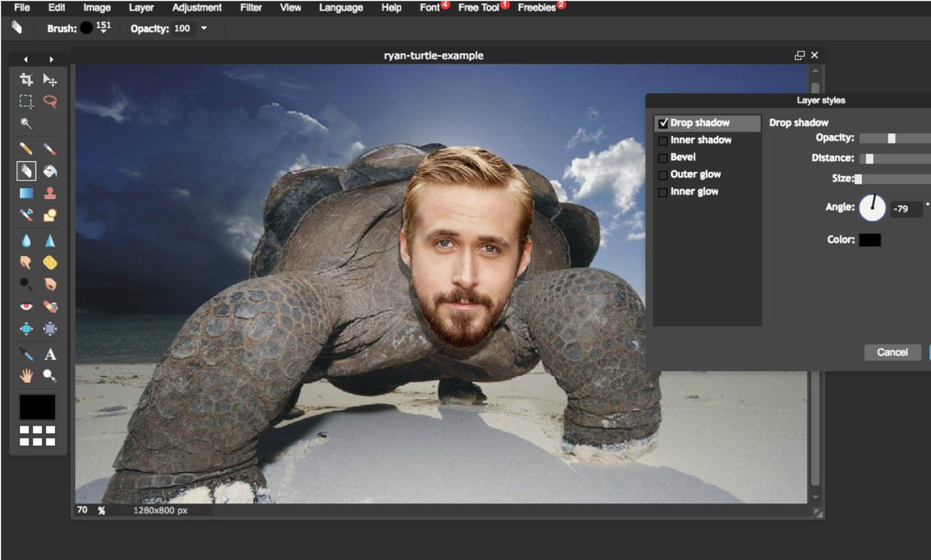Image resolution: width=931 pixels, height=560 pixels.
Task: Select the Spot Heal bandage tool
Action: pos(50,306)
